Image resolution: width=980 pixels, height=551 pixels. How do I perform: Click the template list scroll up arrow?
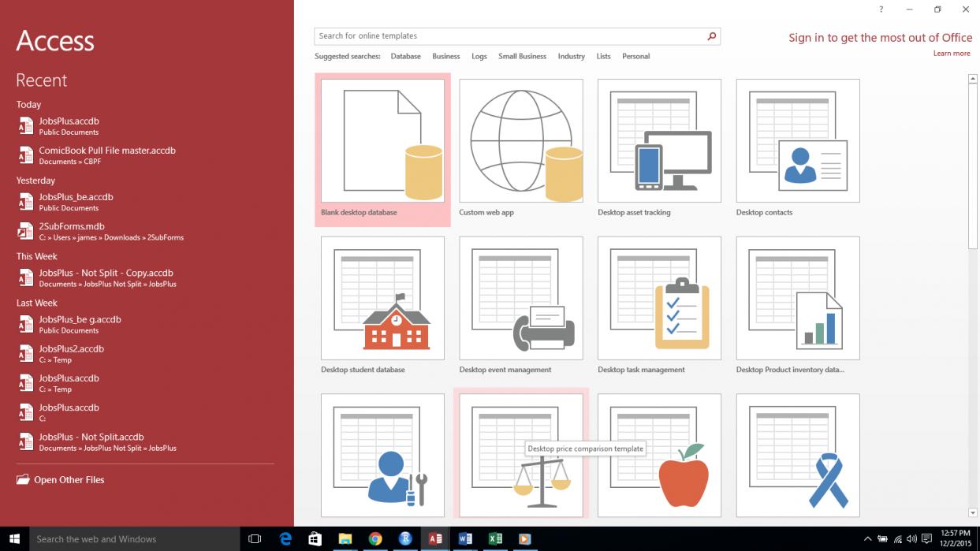[x=973, y=79]
